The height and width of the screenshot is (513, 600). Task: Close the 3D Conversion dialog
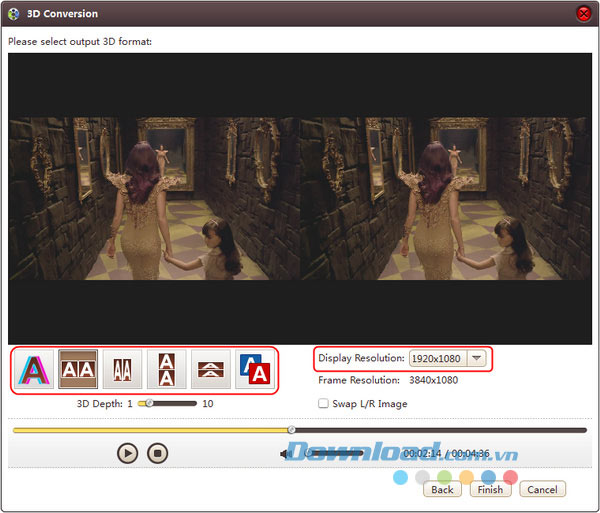click(584, 14)
